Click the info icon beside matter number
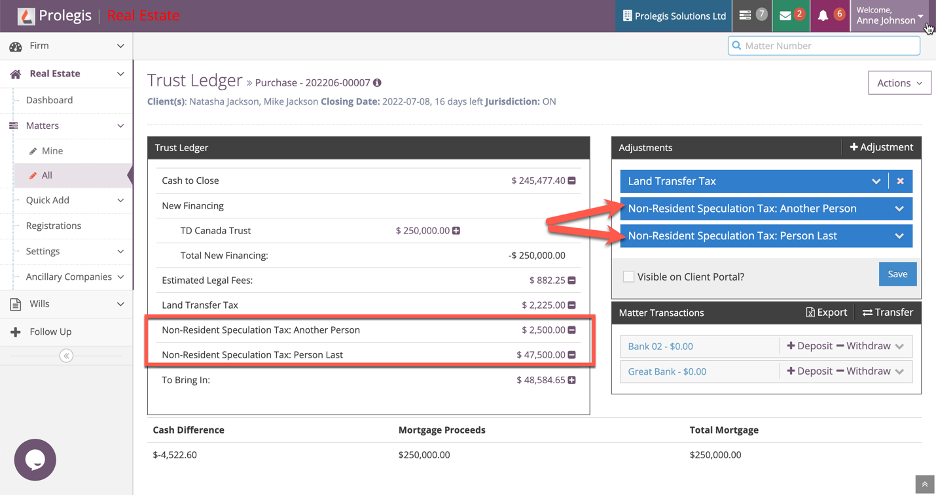936x496 pixels. pyautogui.click(x=377, y=83)
